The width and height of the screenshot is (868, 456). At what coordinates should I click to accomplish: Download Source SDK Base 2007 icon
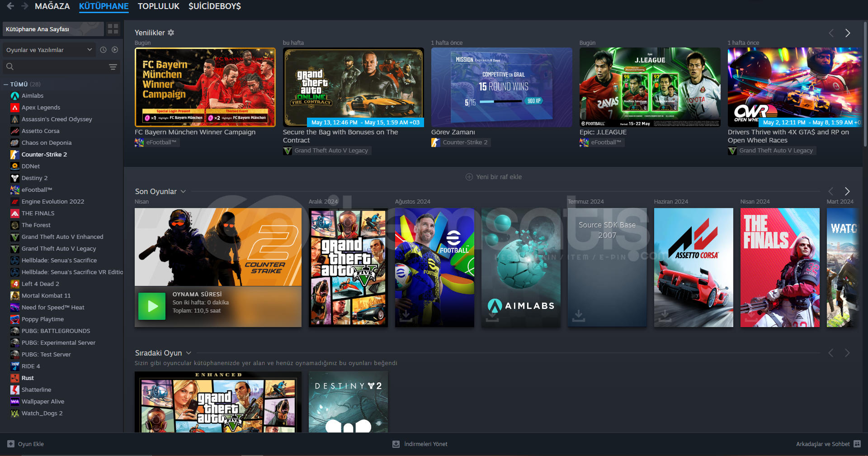[578, 315]
